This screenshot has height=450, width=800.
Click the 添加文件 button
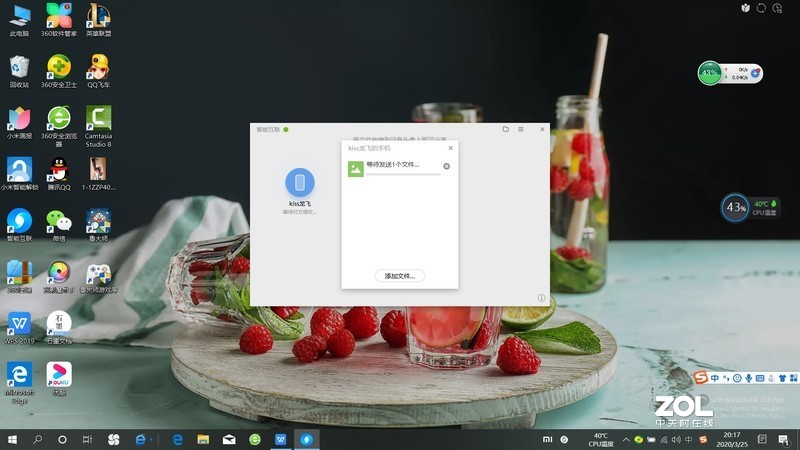(x=399, y=276)
